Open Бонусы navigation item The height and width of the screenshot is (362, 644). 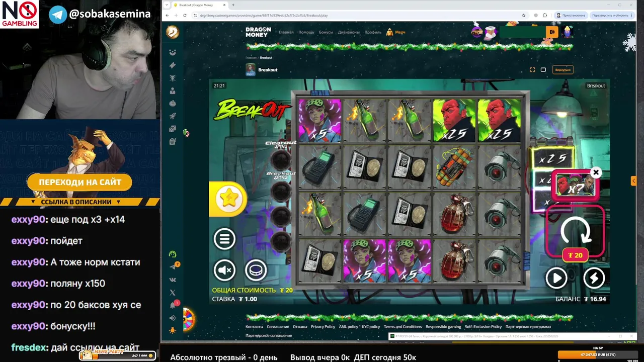(326, 32)
